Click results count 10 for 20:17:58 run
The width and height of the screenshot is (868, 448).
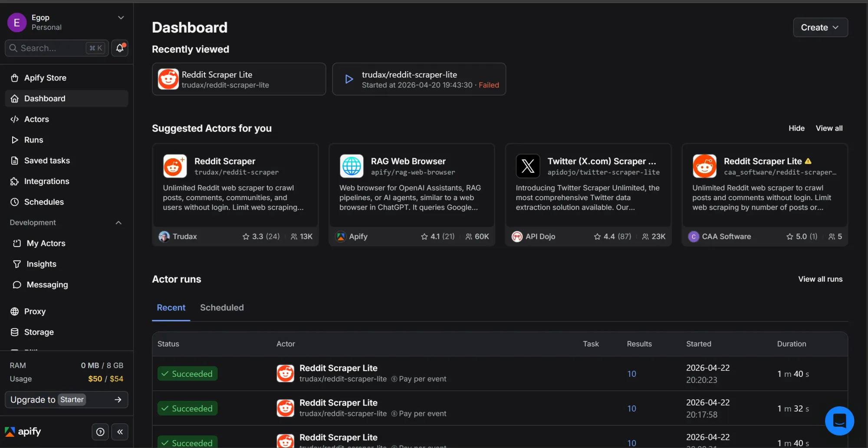pyautogui.click(x=631, y=408)
